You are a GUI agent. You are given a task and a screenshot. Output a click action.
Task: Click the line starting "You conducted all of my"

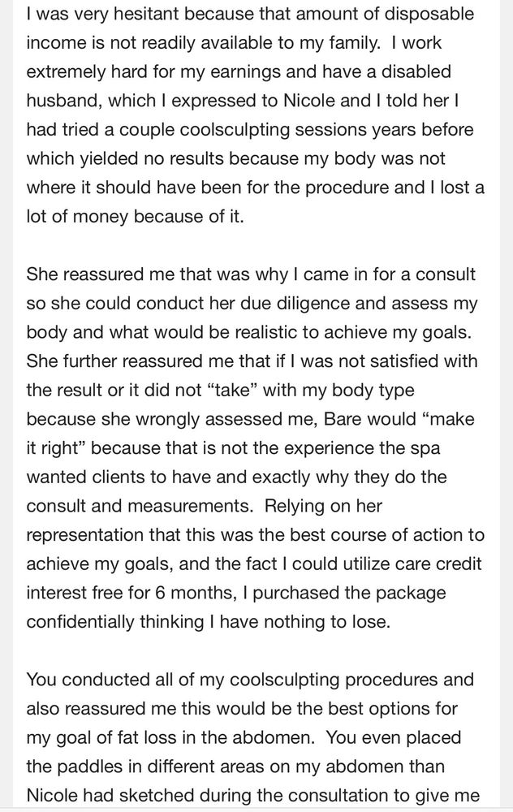pos(250,680)
